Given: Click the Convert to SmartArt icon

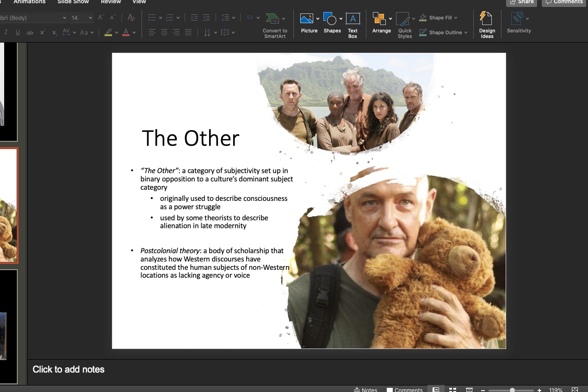Looking at the screenshot, I should click(272, 19).
